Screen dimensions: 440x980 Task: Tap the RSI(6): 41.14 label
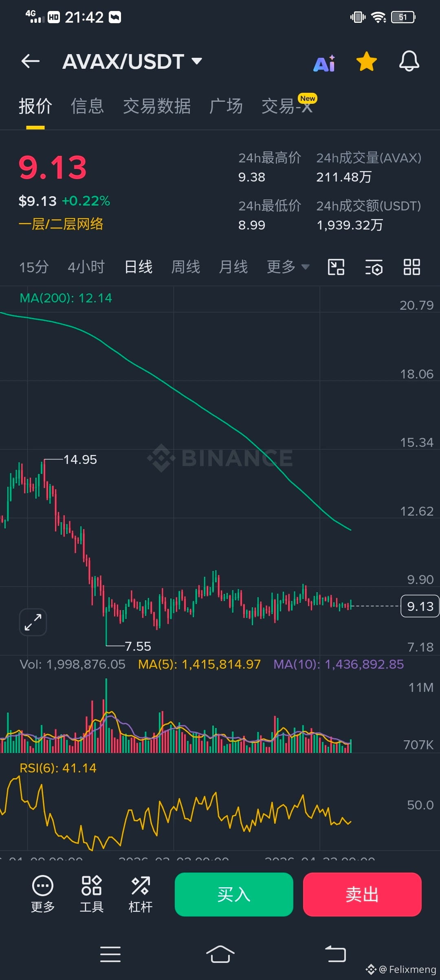click(58, 768)
